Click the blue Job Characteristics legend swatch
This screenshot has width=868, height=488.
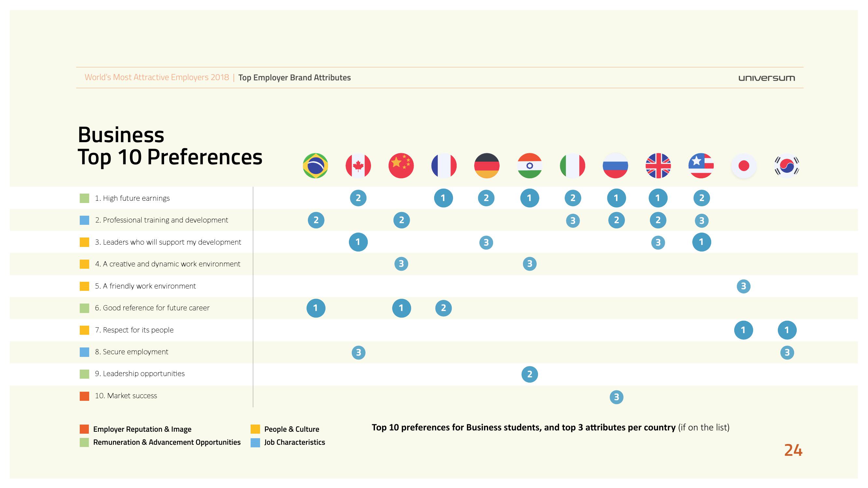pyautogui.click(x=255, y=442)
